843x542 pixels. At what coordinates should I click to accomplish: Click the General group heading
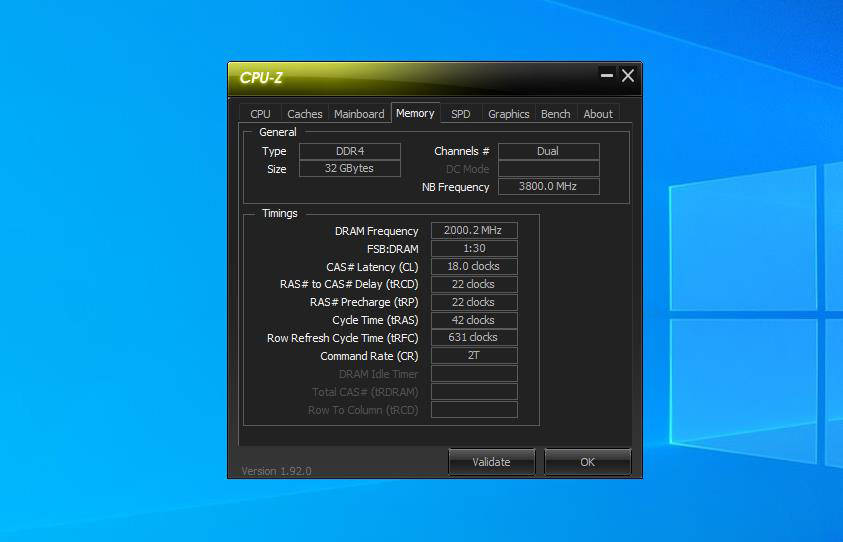tap(277, 132)
